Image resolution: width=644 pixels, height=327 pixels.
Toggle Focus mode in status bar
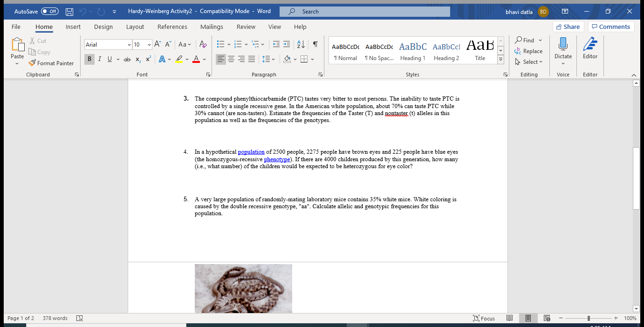(484, 318)
